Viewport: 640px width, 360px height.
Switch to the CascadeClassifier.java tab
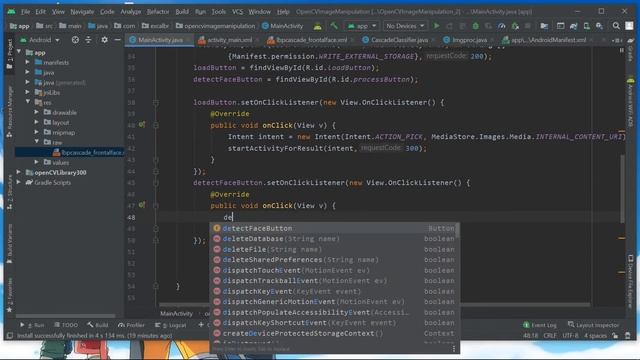[x=399, y=40]
